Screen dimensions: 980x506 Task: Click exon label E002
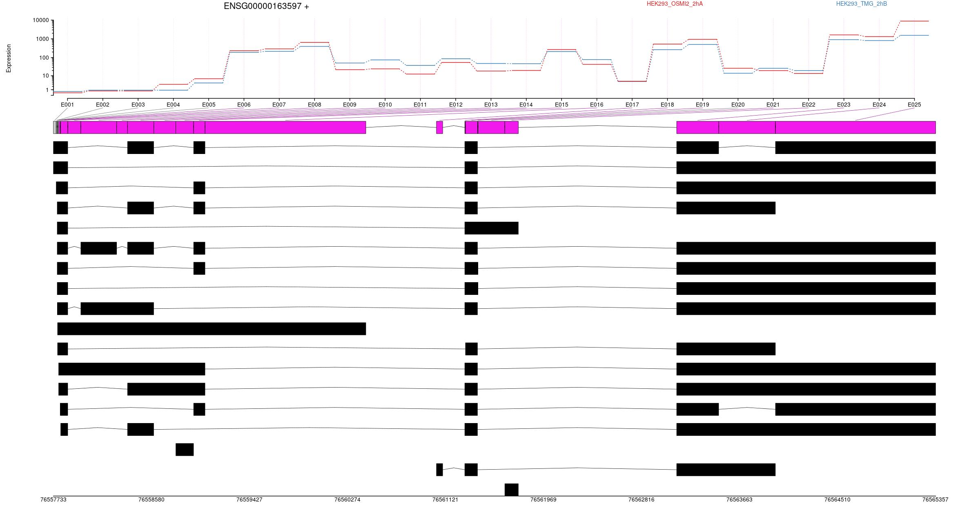[102, 105]
